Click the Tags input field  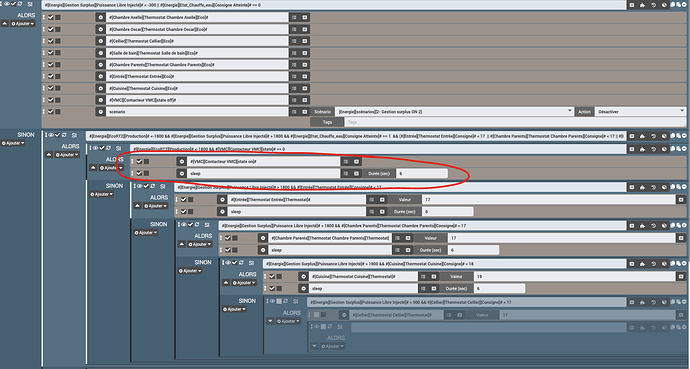[515, 122]
